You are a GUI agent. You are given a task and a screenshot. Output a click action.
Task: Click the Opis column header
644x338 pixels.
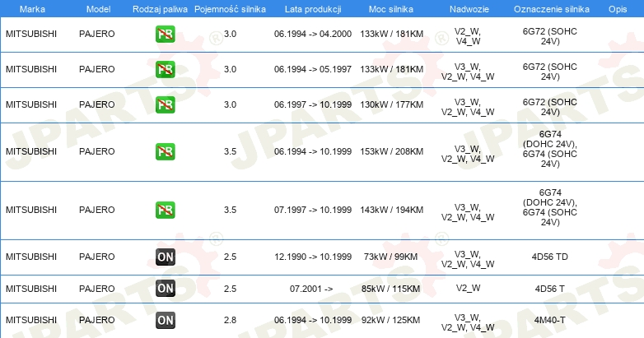click(618, 9)
